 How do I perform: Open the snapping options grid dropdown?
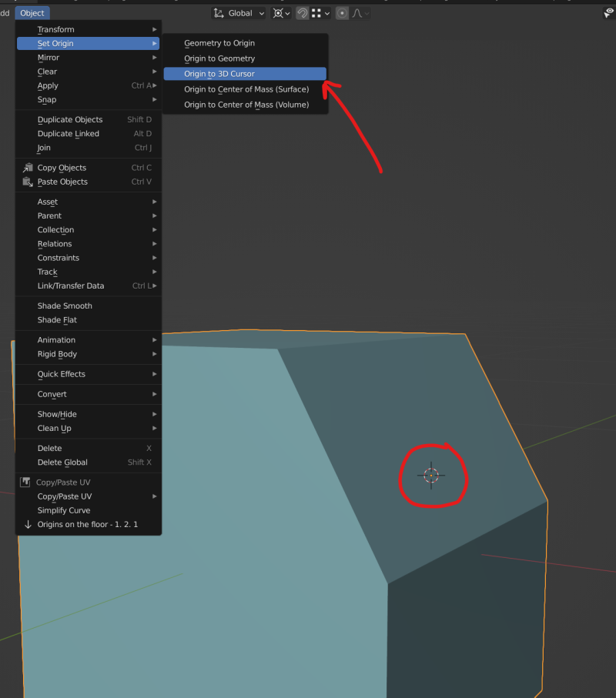tap(320, 13)
